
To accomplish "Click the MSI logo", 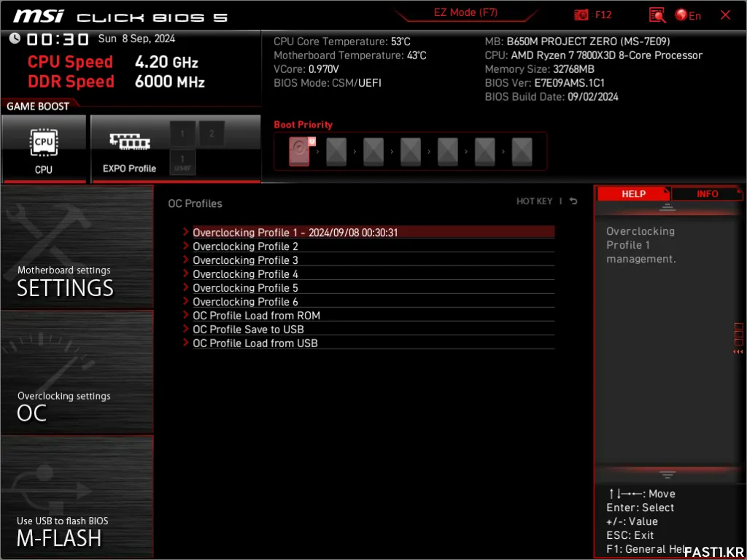I will pyautogui.click(x=38, y=17).
